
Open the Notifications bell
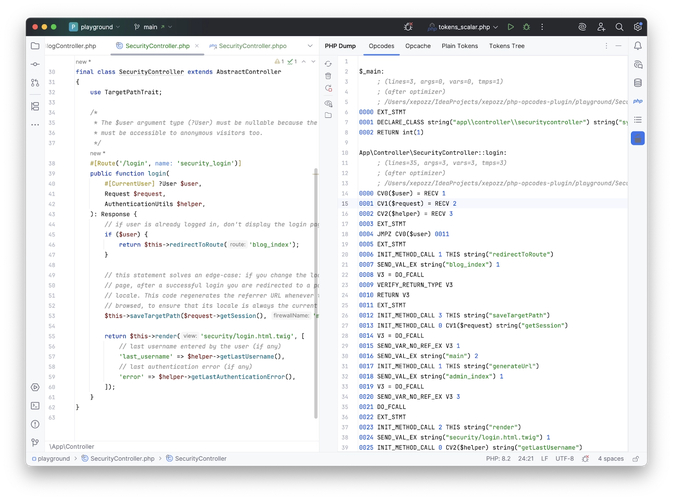[x=638, y=46]
